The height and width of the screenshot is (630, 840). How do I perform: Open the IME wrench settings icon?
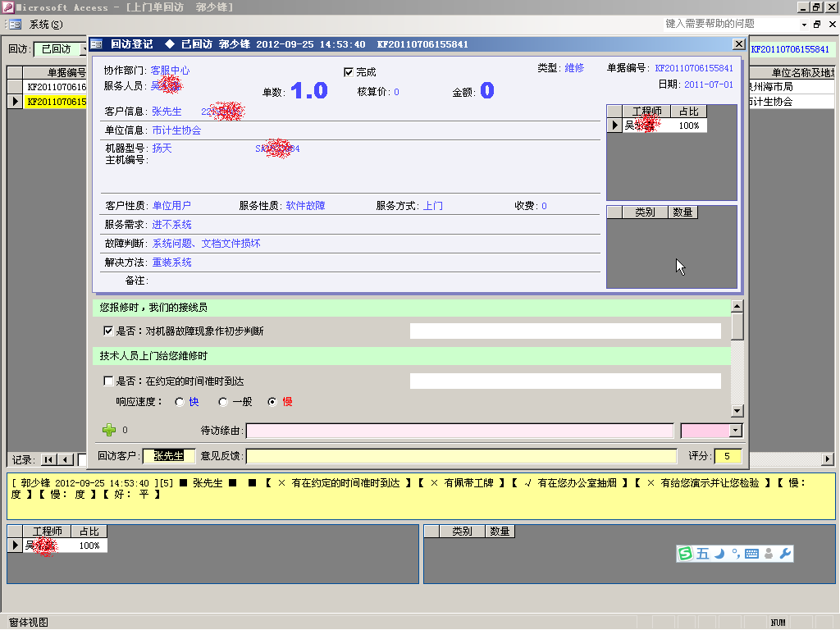[785, 554]
